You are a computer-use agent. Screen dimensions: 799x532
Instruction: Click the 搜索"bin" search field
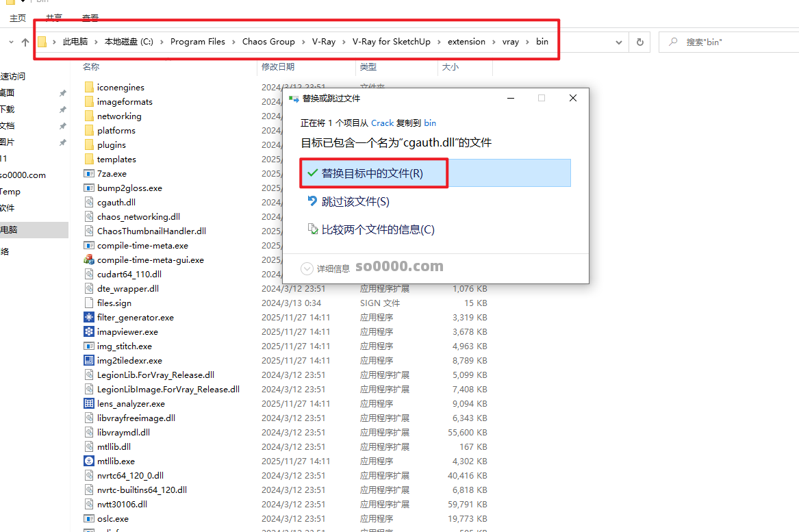point(733,42)
